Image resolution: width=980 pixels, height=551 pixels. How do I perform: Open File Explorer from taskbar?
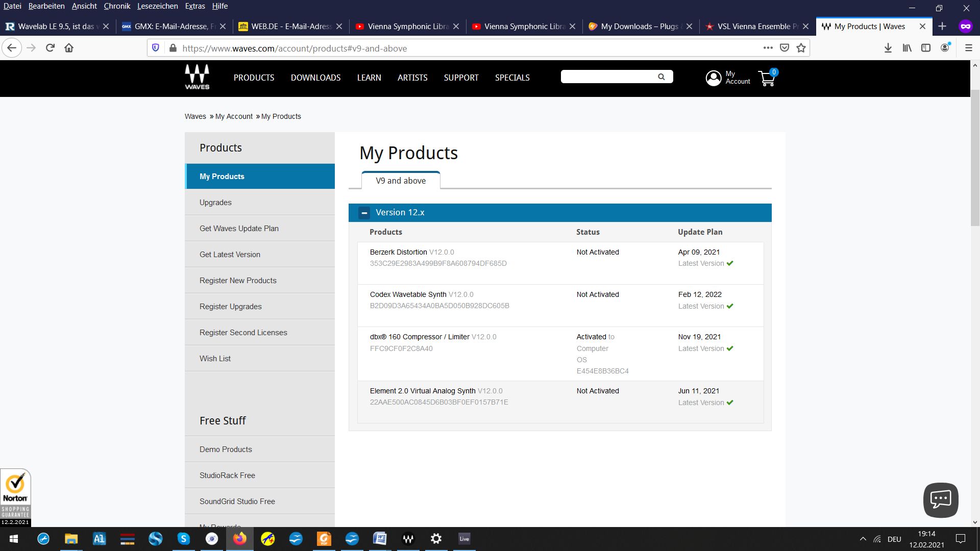[x=71, y=539]
